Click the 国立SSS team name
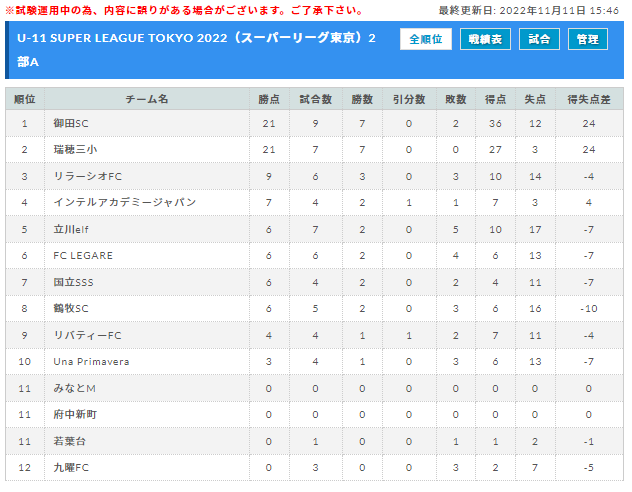 coord(73,282)
